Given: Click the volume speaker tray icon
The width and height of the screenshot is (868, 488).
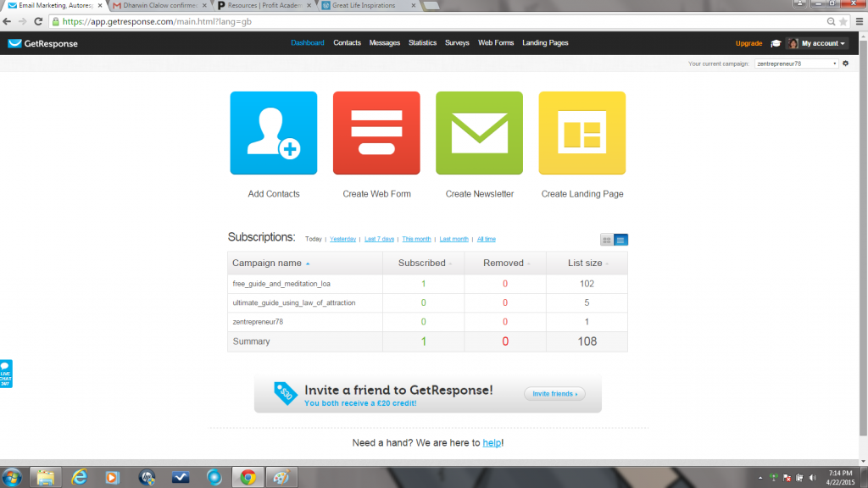Looking at the screenshot, I should (x=812, y=478).
